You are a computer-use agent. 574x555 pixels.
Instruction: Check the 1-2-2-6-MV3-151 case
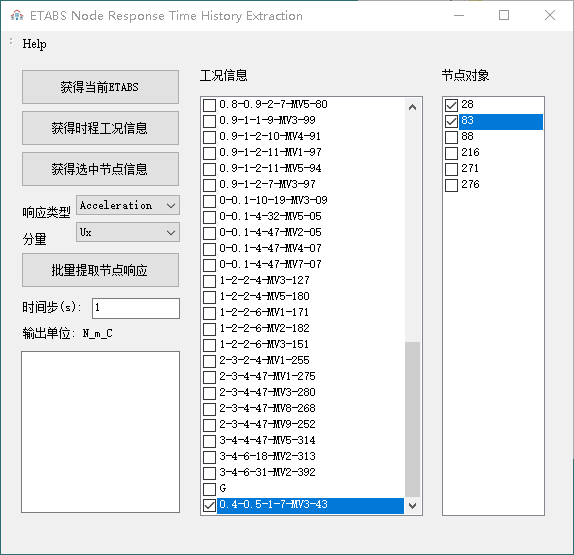tap(209, 345)
